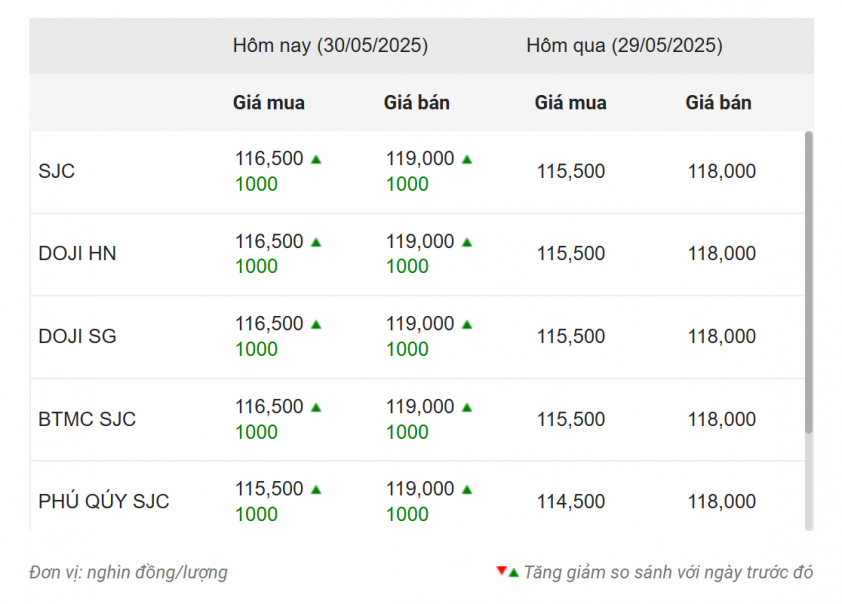This screenshot has width=842, height=604.
Task: Click green up arrow beside SJC sell price
Action: (x=467, y=159)
